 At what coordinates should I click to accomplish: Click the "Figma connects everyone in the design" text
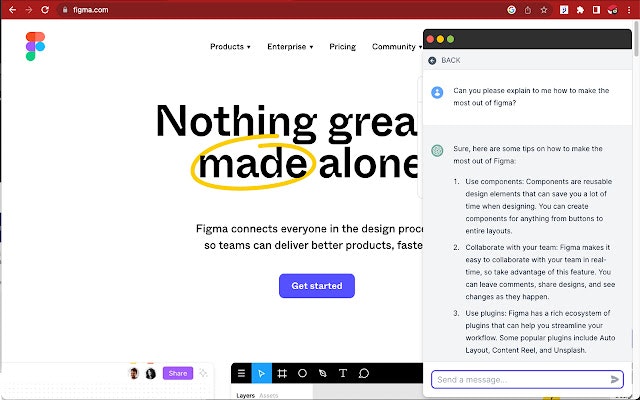tap(309, 229)
